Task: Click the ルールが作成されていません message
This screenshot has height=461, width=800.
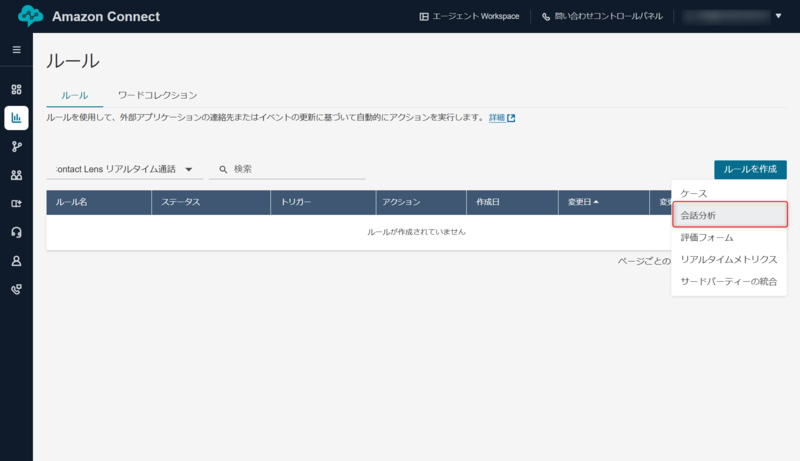Action: tap(416, 232)
